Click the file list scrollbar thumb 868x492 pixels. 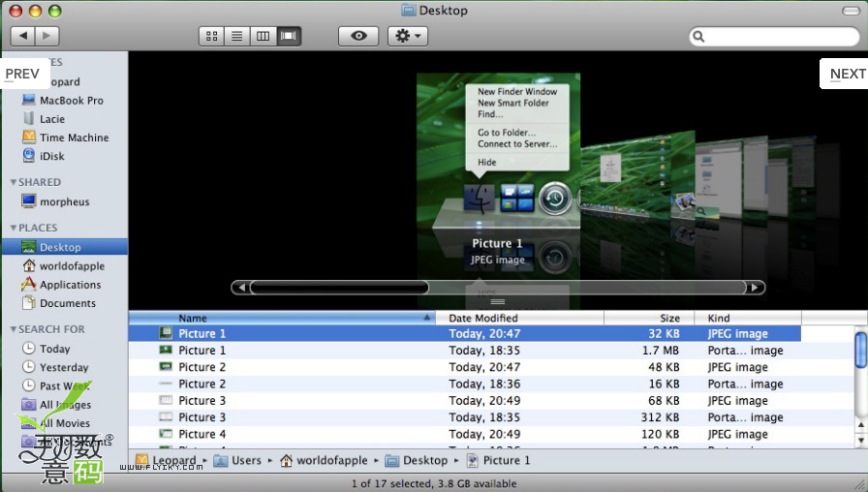click(x=861, y=350)
